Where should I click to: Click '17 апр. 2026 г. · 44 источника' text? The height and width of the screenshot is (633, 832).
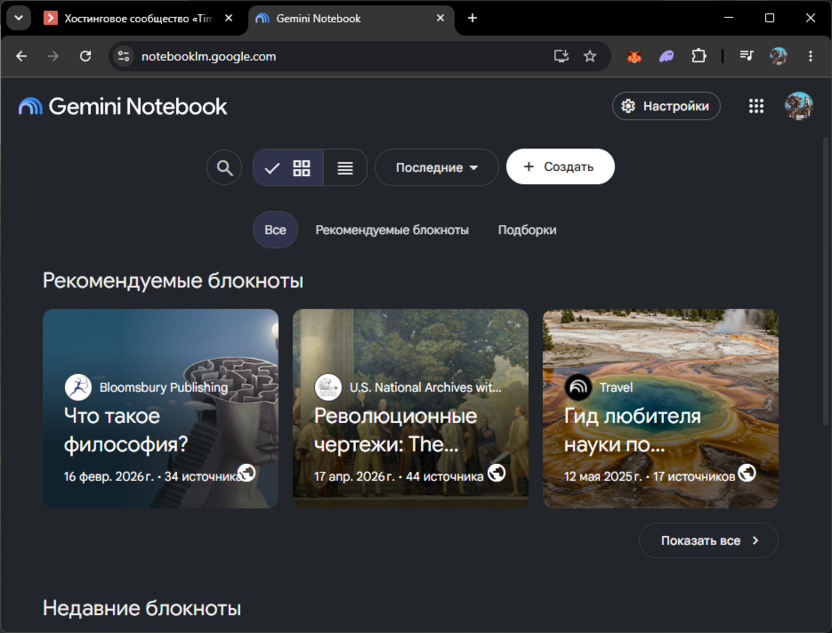point(398,476)
